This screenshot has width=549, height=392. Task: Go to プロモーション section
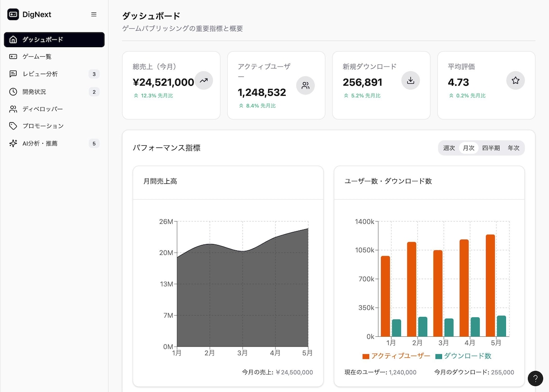tap(54, 126)
